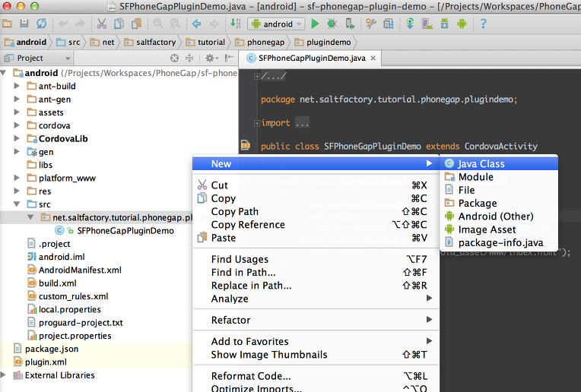
Task: Hide the Project tool window
Action: [x=230, y=58]
